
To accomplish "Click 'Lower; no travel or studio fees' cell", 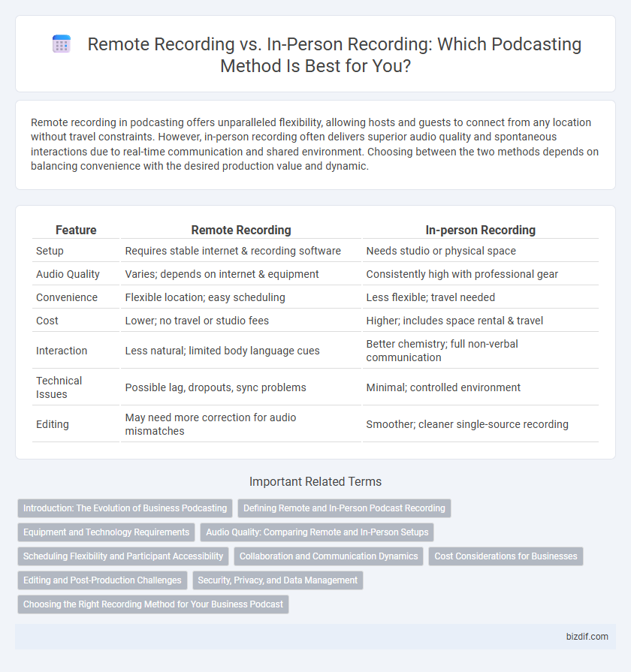I will (x=241, y=320).
